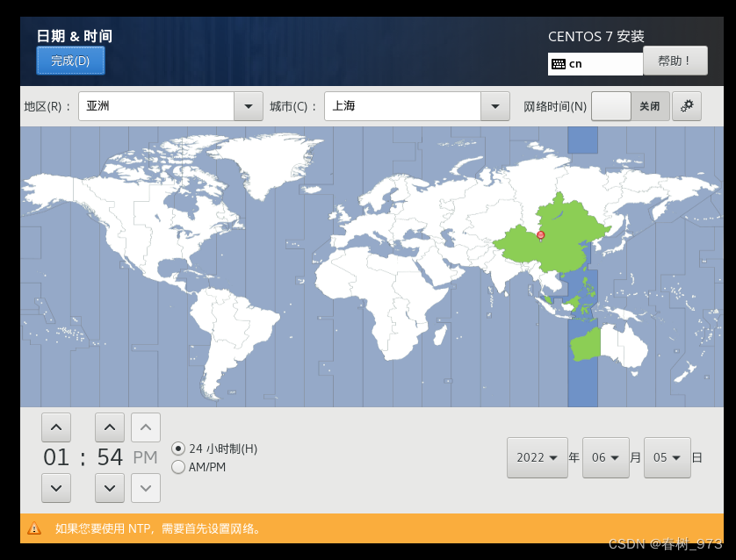736x560 pixels.
Task: Select the 24 小时制 radio button
Action: (178, 449)
